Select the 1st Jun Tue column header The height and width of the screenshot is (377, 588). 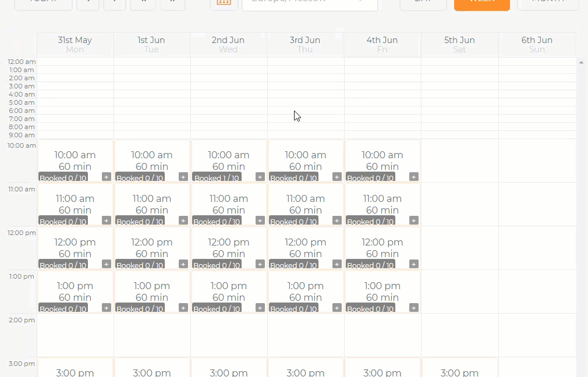click(151, 45)
